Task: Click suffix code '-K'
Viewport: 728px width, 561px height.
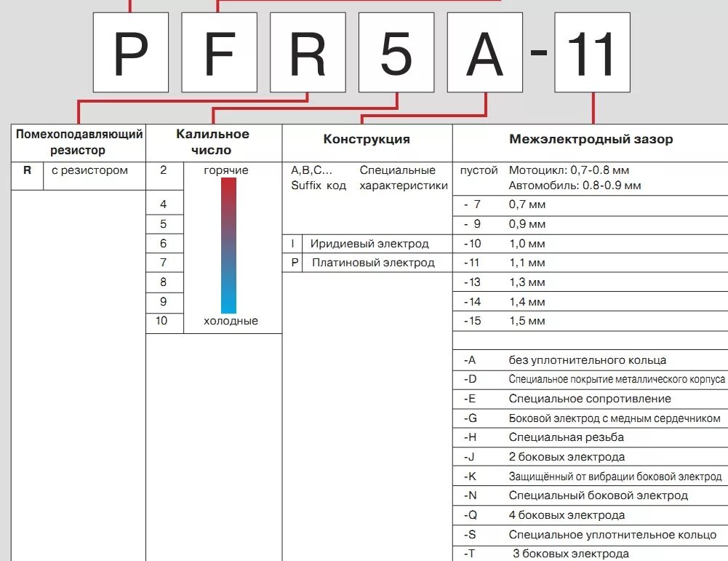Action: tap(471, 477)
